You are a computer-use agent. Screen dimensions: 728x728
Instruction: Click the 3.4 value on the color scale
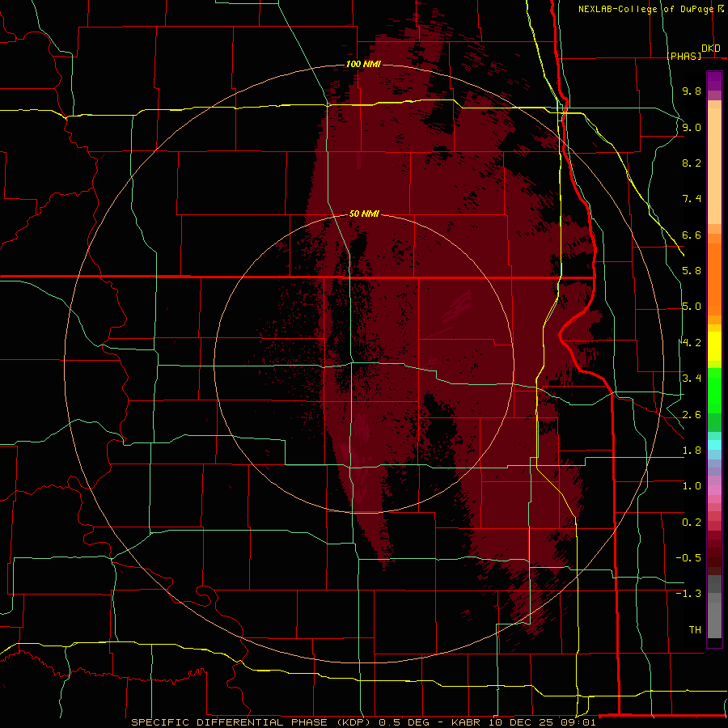coord(692,379)
